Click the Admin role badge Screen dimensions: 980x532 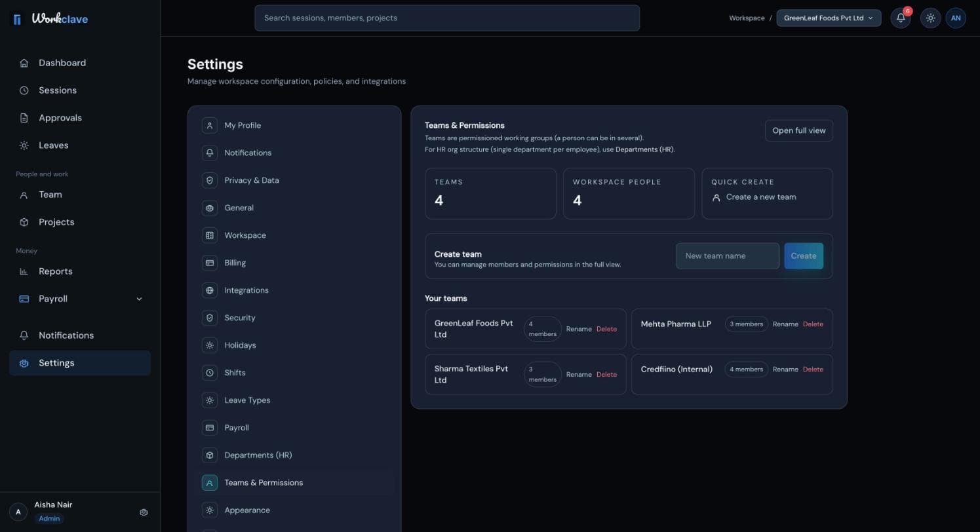point(49,518)
